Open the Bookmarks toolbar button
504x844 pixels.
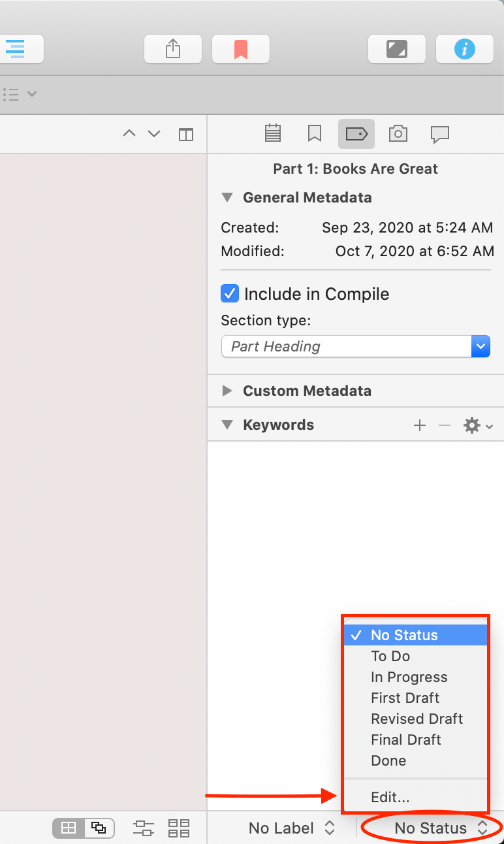coord(241,49)
